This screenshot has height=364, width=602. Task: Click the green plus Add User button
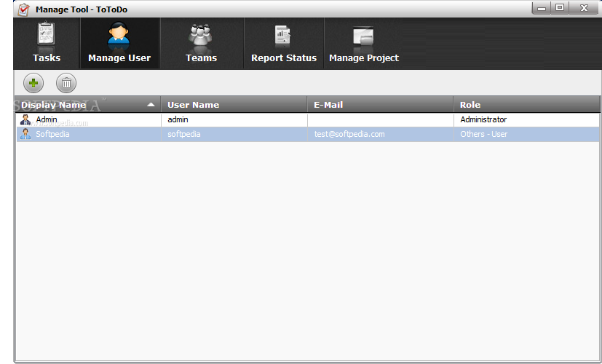click(x=33, y=83)
